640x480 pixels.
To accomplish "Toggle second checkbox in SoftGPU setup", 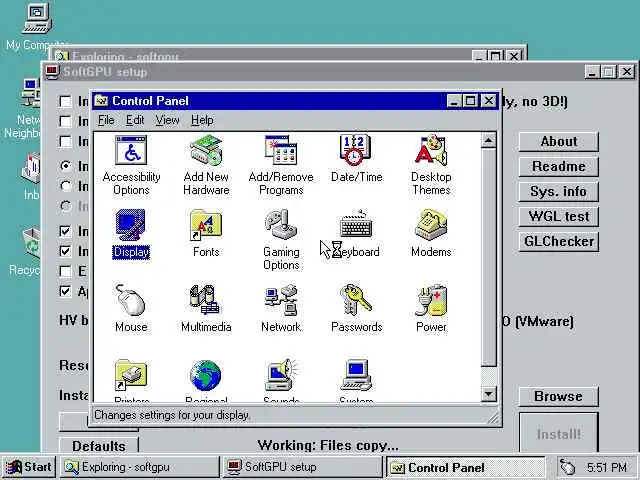I will coord(65,121).
